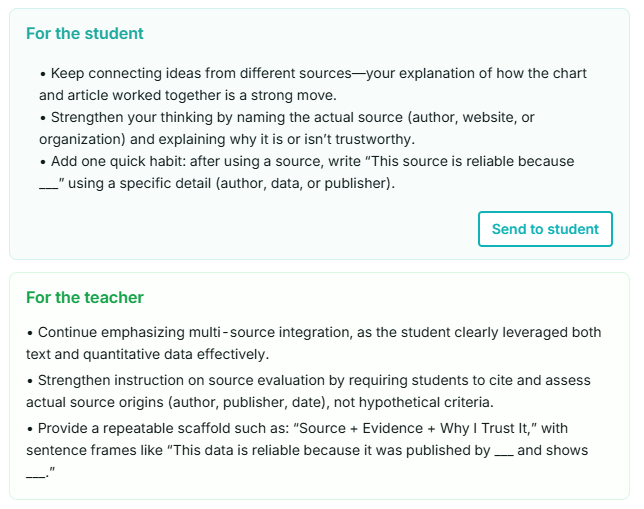Click the text (author, website, or organization)

tap(287, 128)
